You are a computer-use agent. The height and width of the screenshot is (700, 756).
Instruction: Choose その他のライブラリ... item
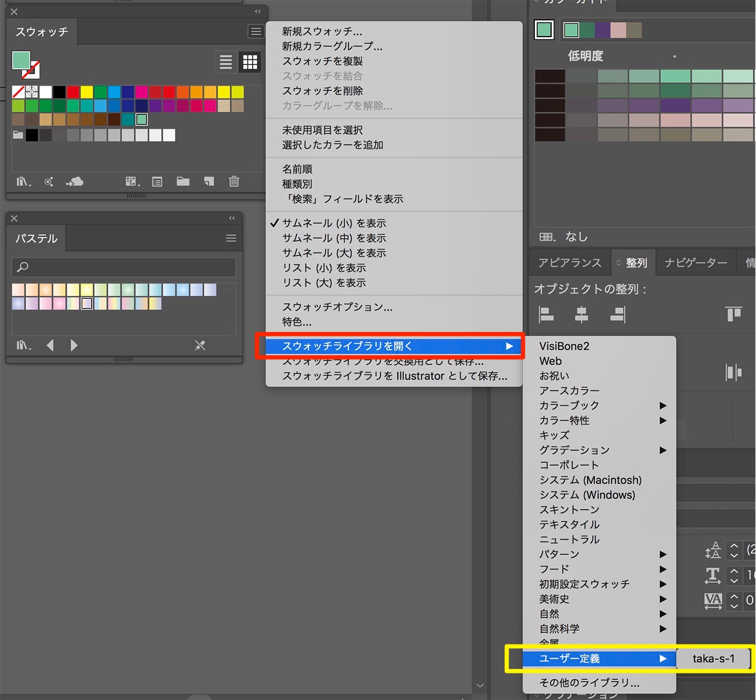599,683
